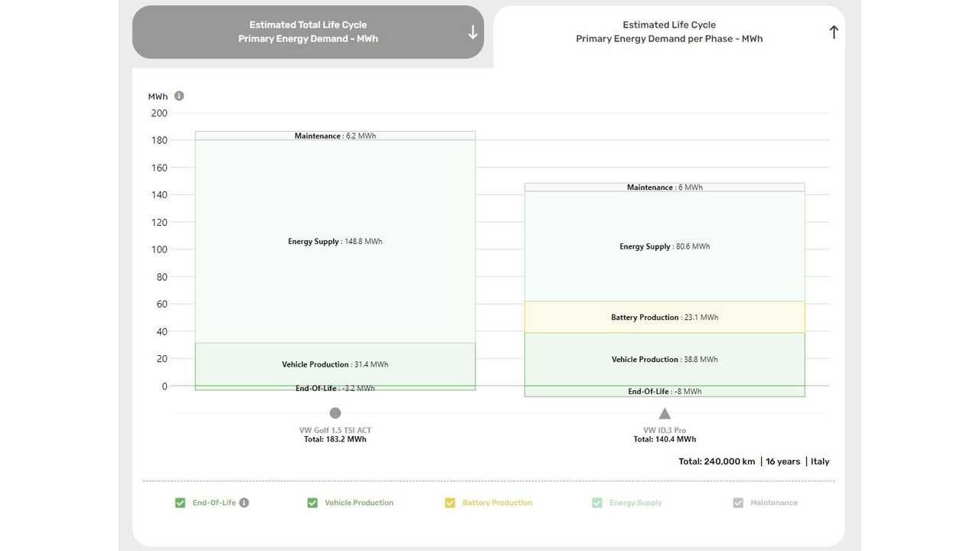Click ID.3 End-Of-Life -8 MWh segment
This screenshot has width=980, height=551.
click(665, 391)
